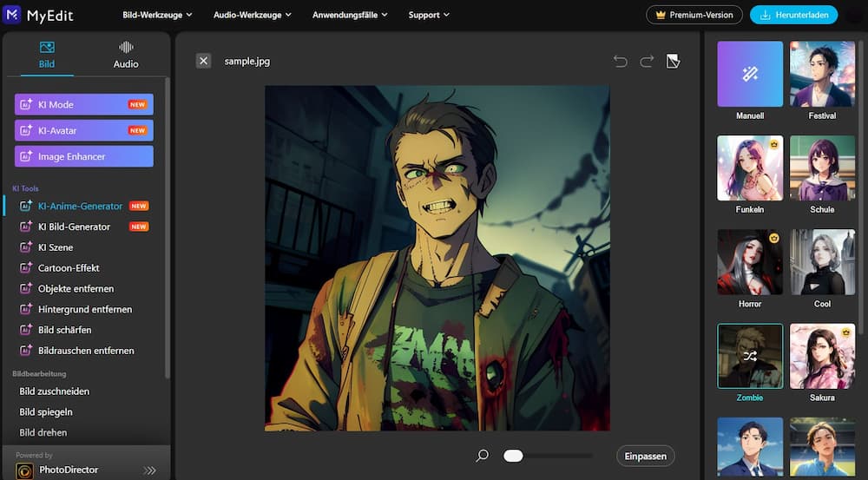Screen dimensions: 868x480
Task: Expand the Anwendungsfälle menu
Action: [x=350, y=15]
